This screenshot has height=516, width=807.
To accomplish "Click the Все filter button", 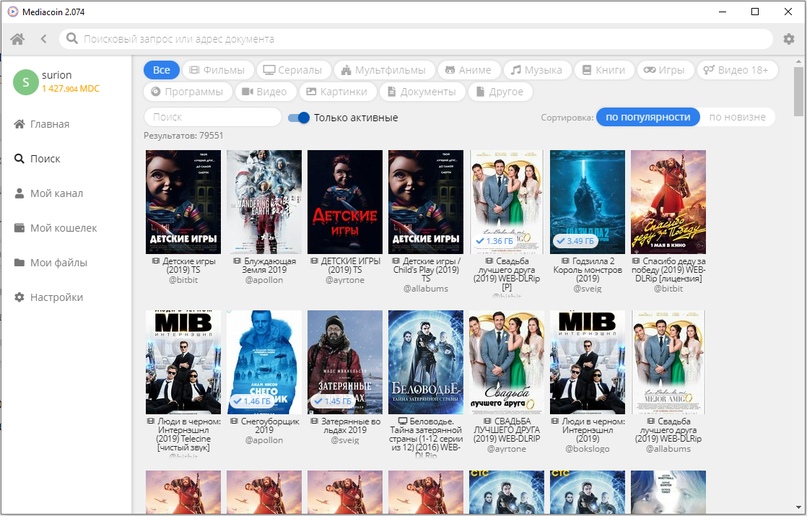I will (161, 70).
